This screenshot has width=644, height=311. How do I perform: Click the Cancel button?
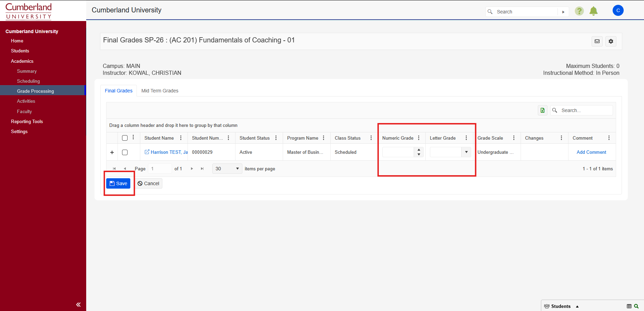(148, 183)
